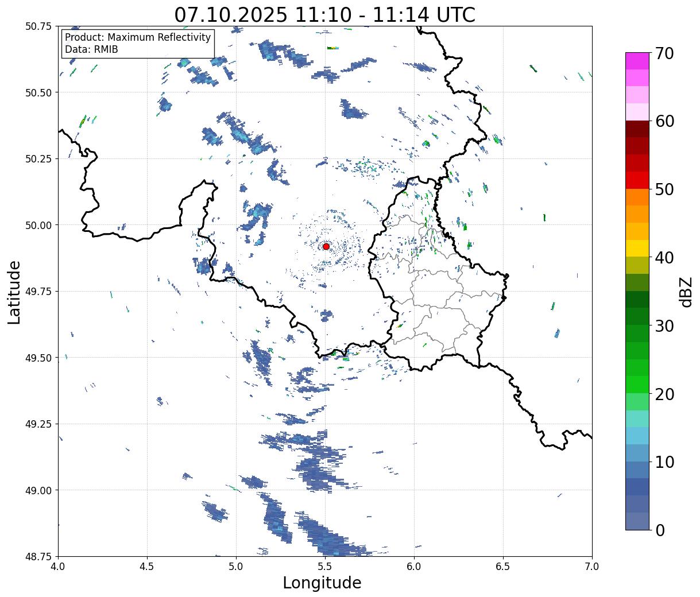Click the latitude tick label 49.25
Image resolution: width=700 pixels, height=597 pixels.
(38, 424)
